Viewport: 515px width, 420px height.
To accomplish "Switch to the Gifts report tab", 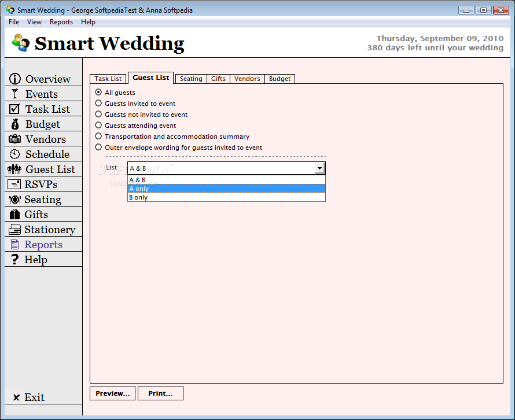I will point(218,79).
